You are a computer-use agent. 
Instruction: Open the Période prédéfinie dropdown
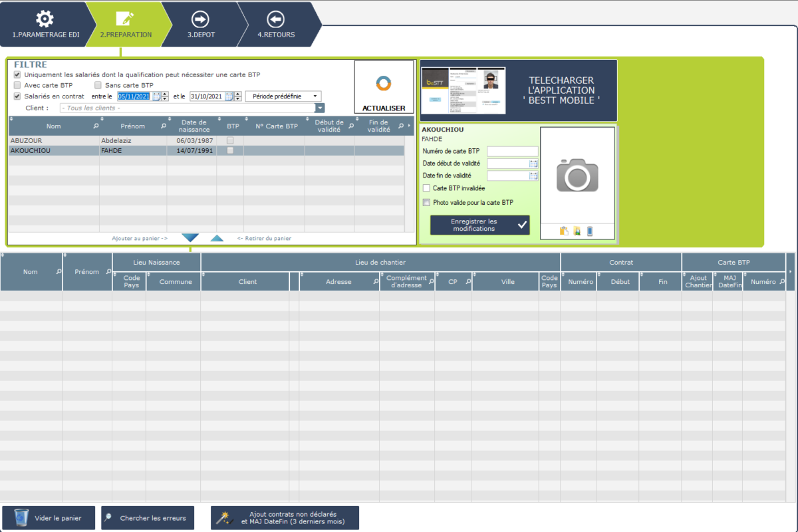283,96
